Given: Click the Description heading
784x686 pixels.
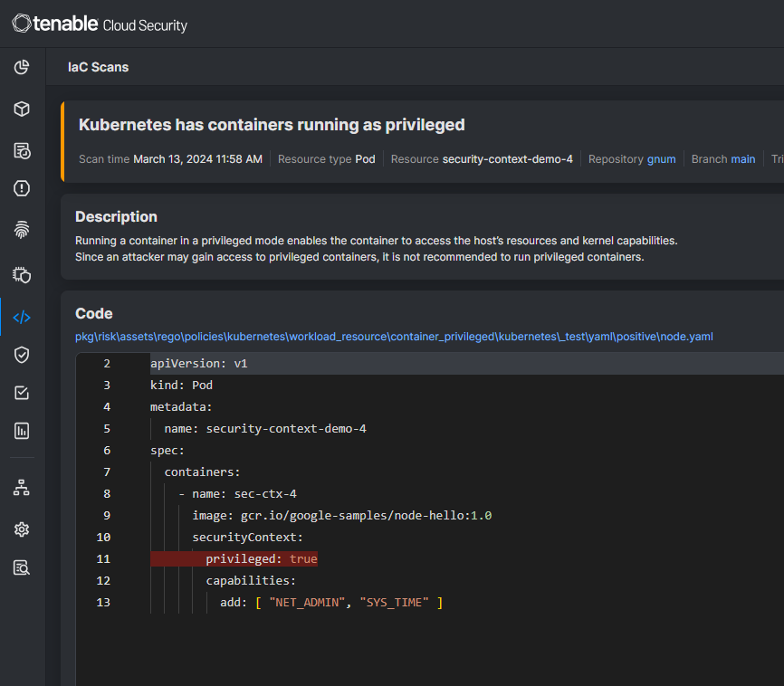Looking at the screenshot, I should (x=116, y=216).
